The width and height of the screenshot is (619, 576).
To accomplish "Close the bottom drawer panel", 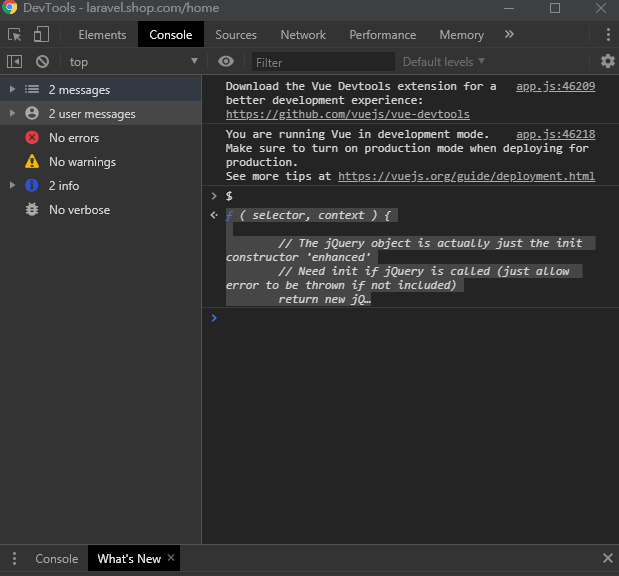I will (x=608, y=558).
